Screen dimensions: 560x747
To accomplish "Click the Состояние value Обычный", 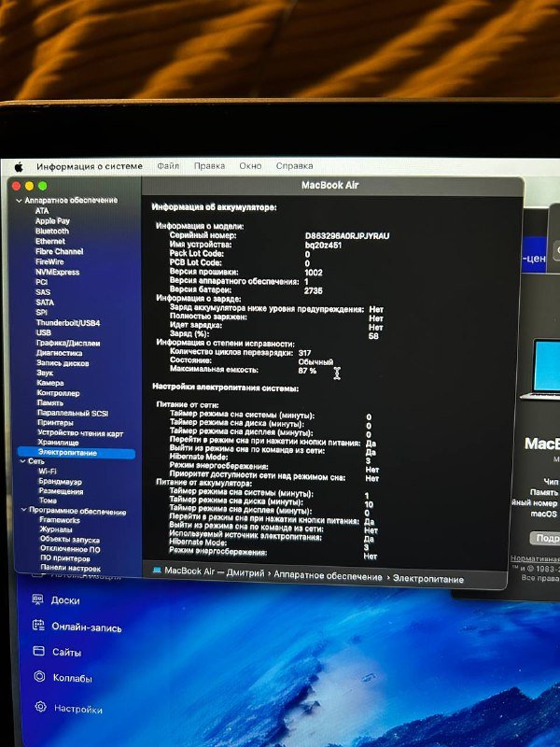I will (315, 362).
